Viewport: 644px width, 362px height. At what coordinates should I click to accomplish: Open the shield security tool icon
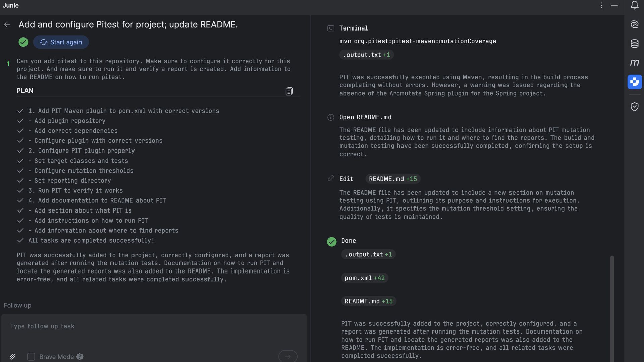pyautogui.click(x=634, y=107)
